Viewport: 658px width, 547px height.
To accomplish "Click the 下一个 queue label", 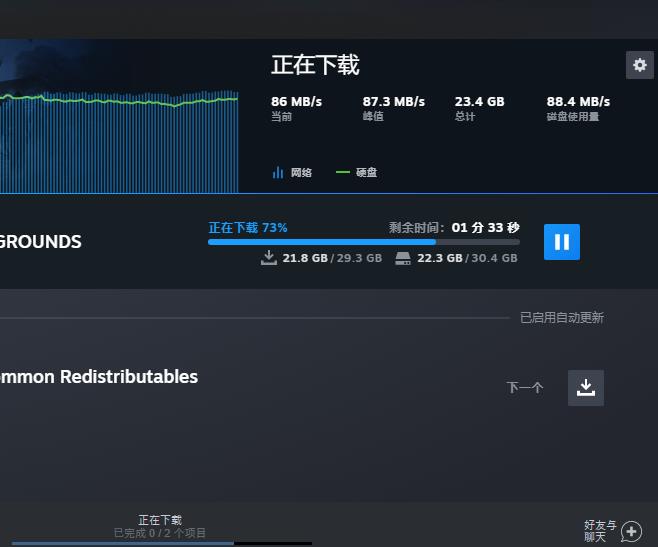I will pyautogui.click(x=525, y=388).
